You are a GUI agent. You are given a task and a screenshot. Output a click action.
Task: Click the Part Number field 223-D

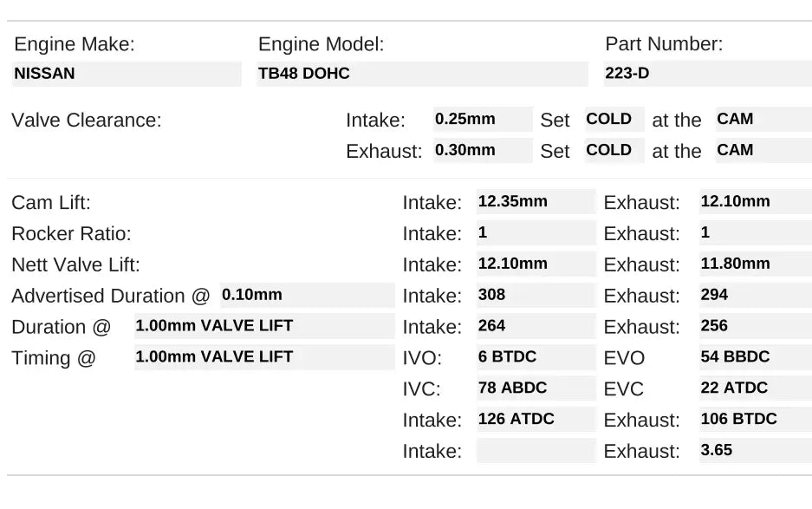pyautogui.click(x=707, y=74)
